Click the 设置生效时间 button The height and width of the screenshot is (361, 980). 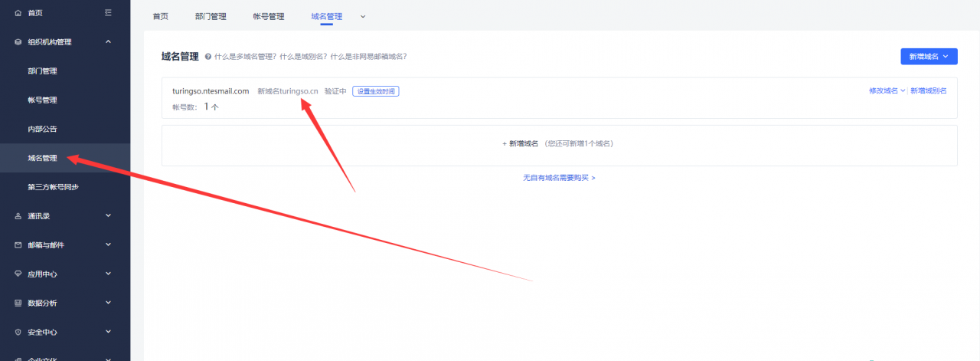click(x=376, y=91)
